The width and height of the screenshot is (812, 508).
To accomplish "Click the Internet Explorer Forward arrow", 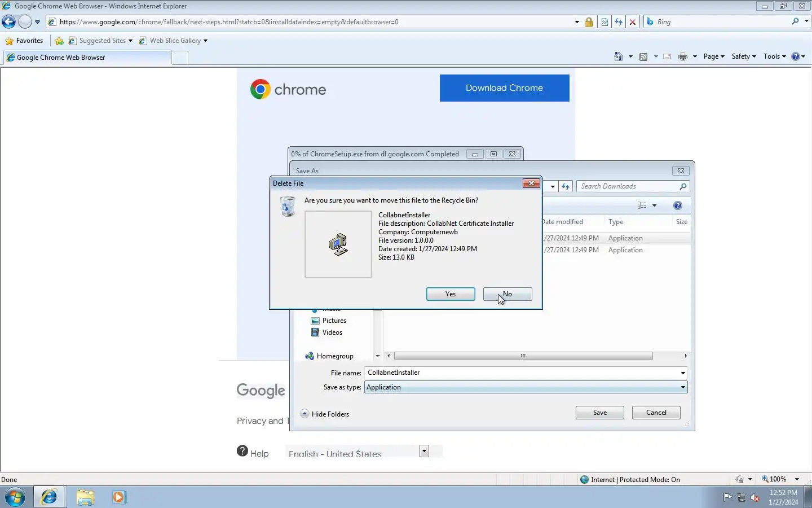I will [25, 22].
